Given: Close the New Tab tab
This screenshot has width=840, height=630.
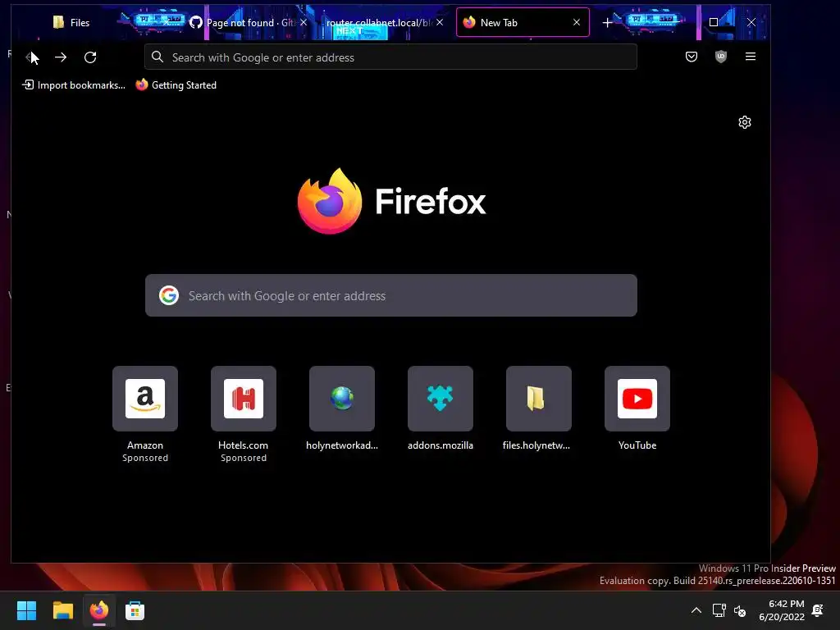Looking at the screenshot, I should pyautogui.click(x=577, y=22).
